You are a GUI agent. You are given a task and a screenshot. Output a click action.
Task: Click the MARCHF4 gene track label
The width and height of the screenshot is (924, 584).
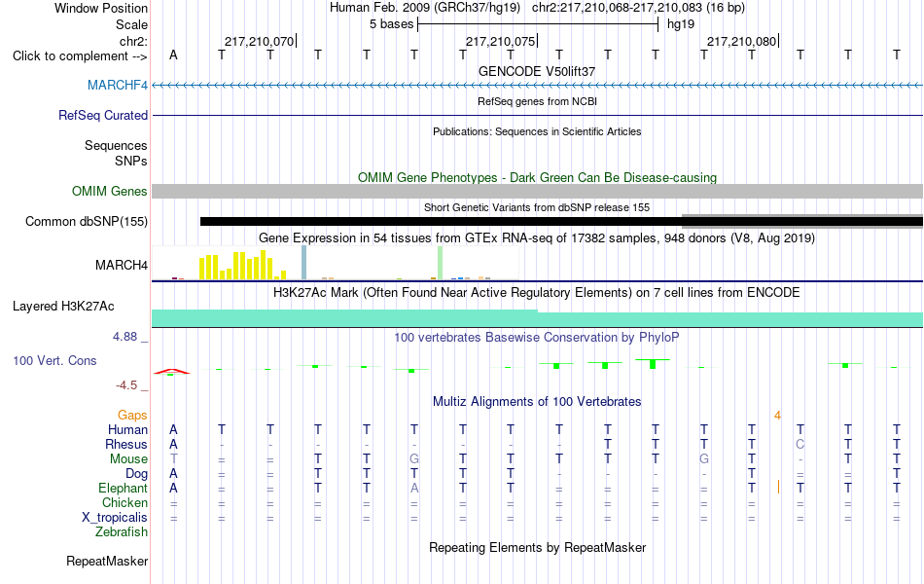118,85
